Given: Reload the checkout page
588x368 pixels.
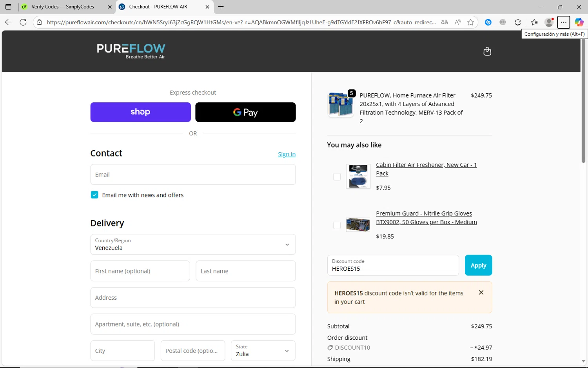Looking at the screenshot, I should (23, 22).
